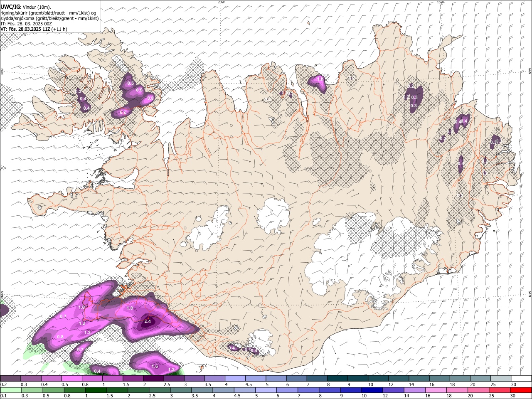Click the 'slydda/snjókoma' legend description line
532x399 pixels.
pos(49,18)
